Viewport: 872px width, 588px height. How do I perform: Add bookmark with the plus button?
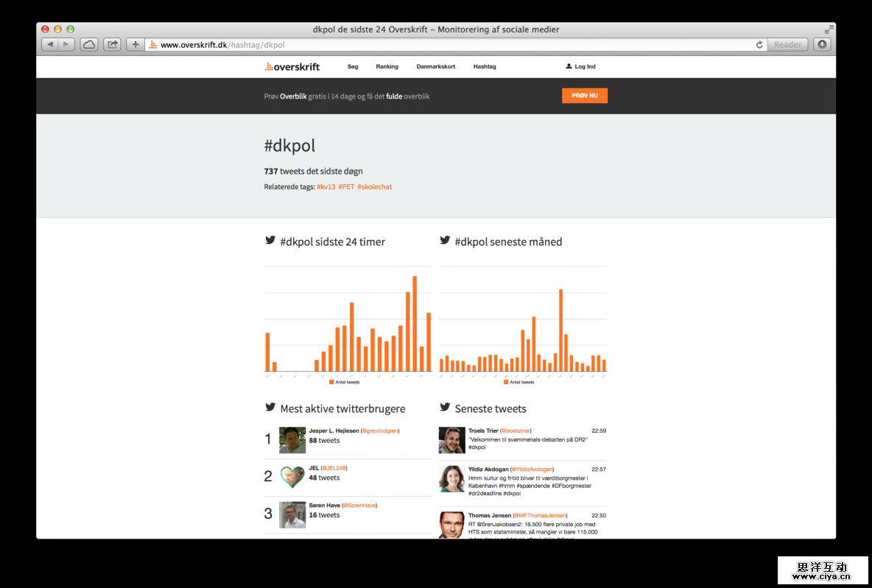pyautogui.click(x=135, y=44)
